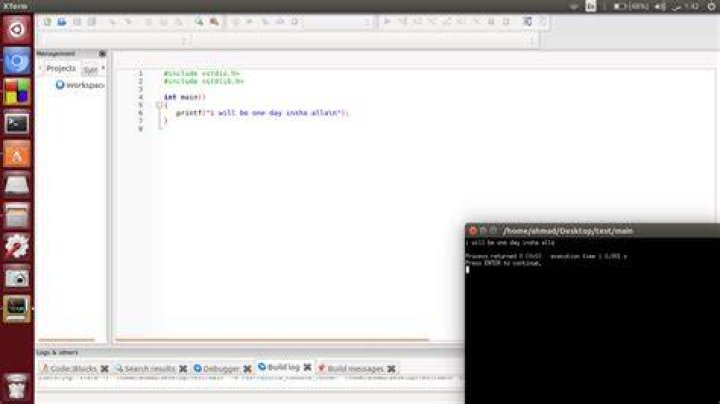Select the Build log tab
The image size is (720, 404).
pyautogui.click(x=279, y=367)
